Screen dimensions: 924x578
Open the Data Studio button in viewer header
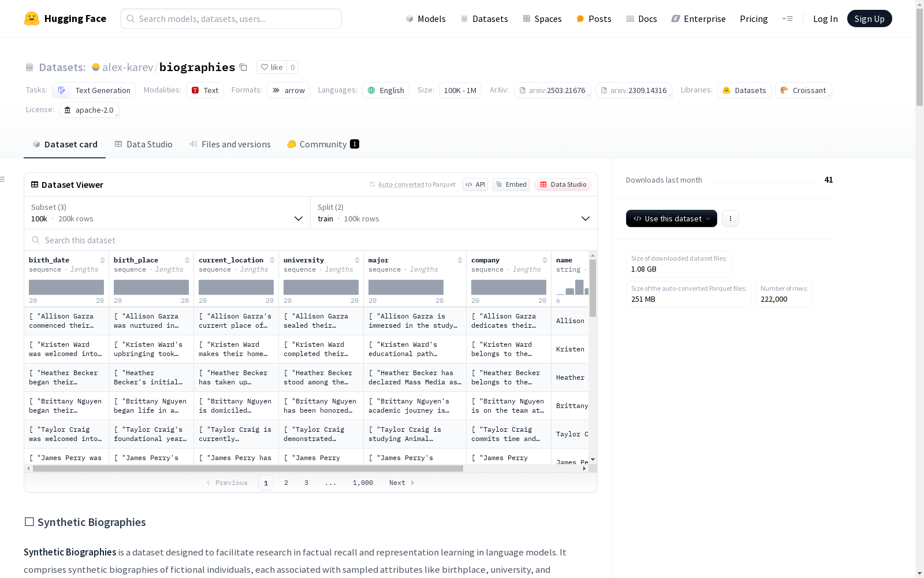click(x=562, y=184)
